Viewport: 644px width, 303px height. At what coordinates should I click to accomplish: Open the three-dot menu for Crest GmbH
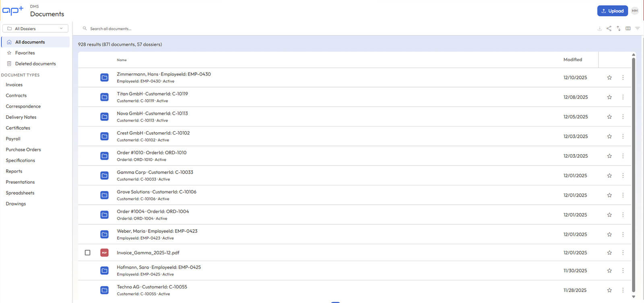click(x=623, y=136)
